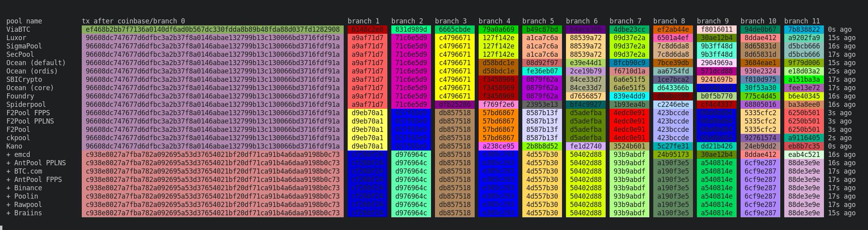This screenshot has height=230, width=868.
Task: Click the "Ocean (default)" pool name
Action: point(36,63)
